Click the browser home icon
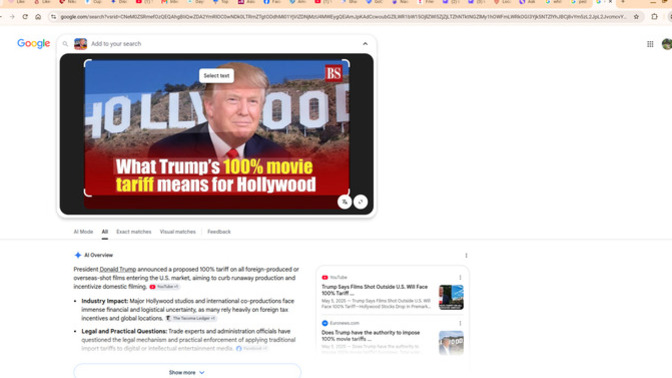The height and width of the screenshot is (378, 672). pyautogui.click(x=38, y=17)
